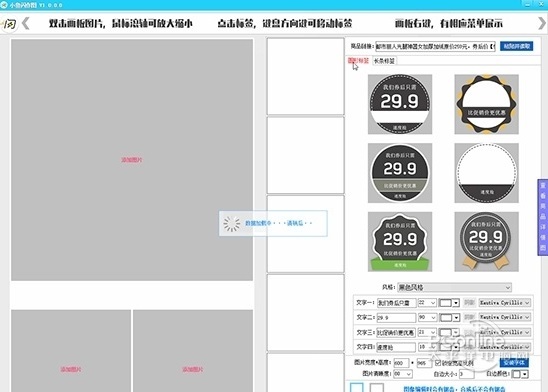
Task: Switch to the 圆形标签 tab
Action: tap(359, 61)
